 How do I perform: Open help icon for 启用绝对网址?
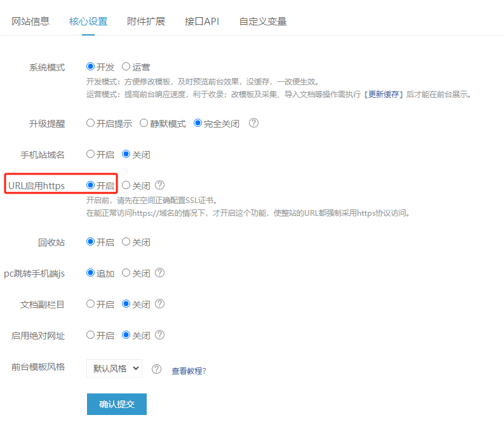159,335
